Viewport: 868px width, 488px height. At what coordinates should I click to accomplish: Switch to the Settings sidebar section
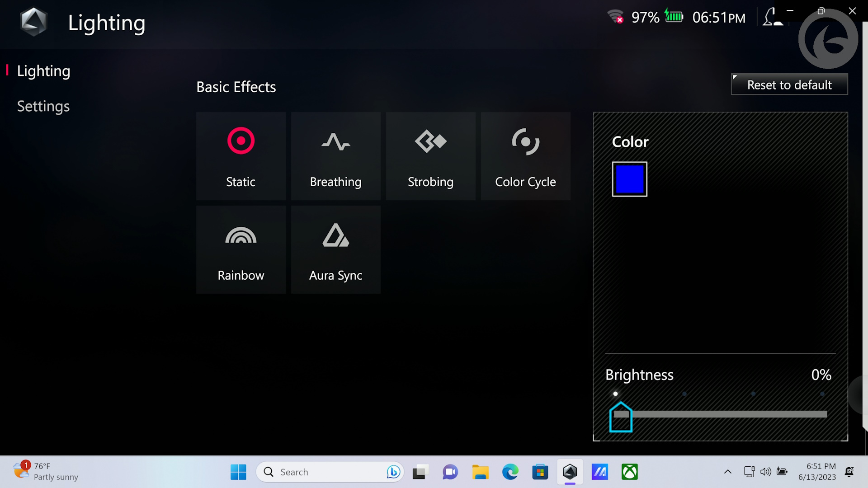click(x=43, y=106)
